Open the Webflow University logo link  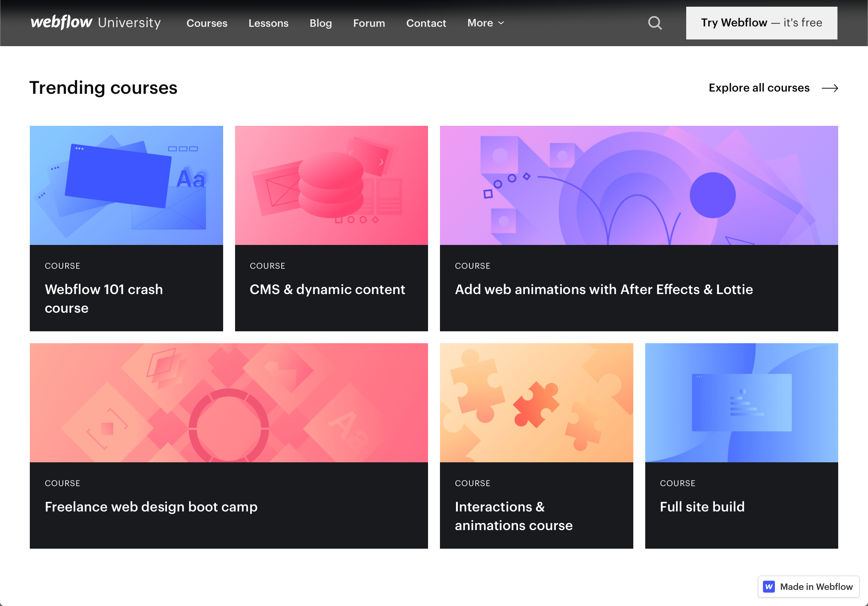[x=96, y=22]
